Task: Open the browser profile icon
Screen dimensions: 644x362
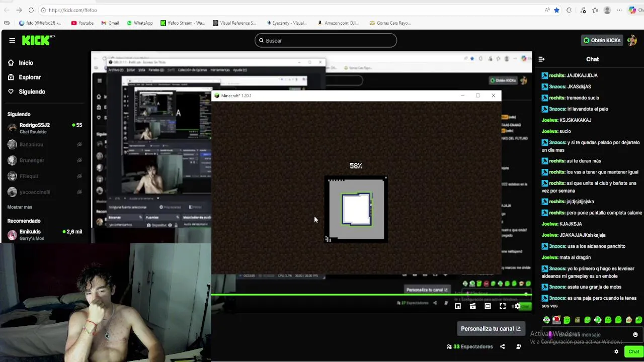Action: click(607, 10)
